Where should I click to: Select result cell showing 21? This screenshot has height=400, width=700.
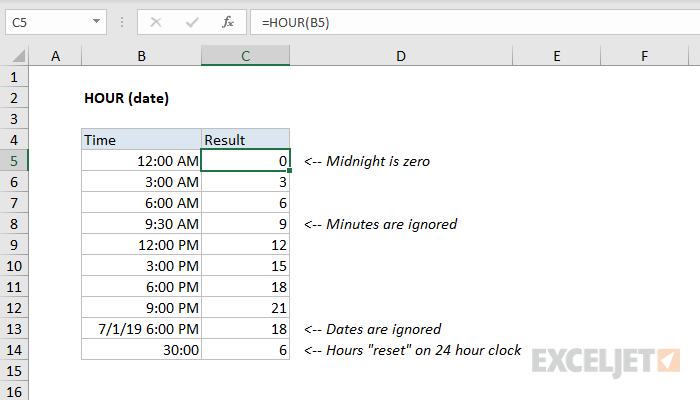coord(246,308)
